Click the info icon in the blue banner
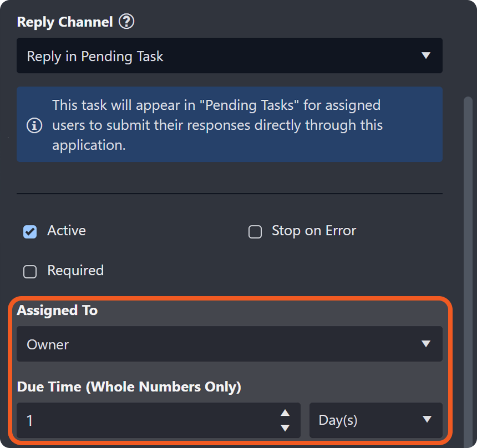 tap(34, 125)
